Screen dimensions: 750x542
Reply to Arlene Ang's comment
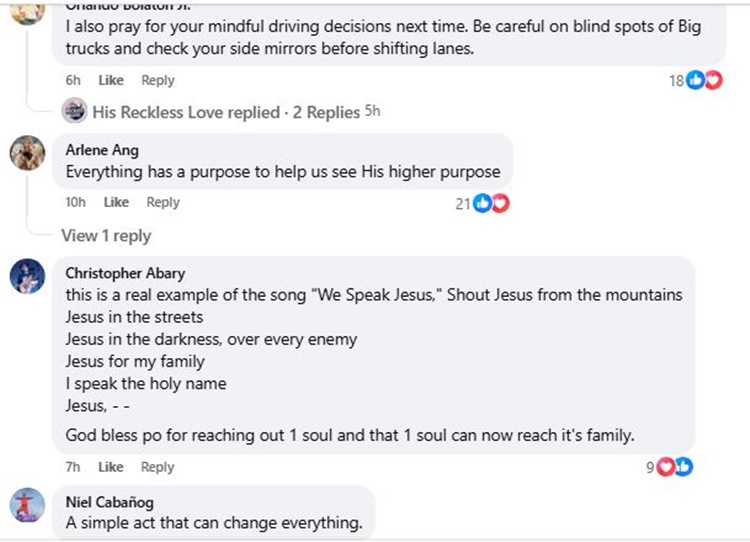pyautogui.click(x=163, y=202)
